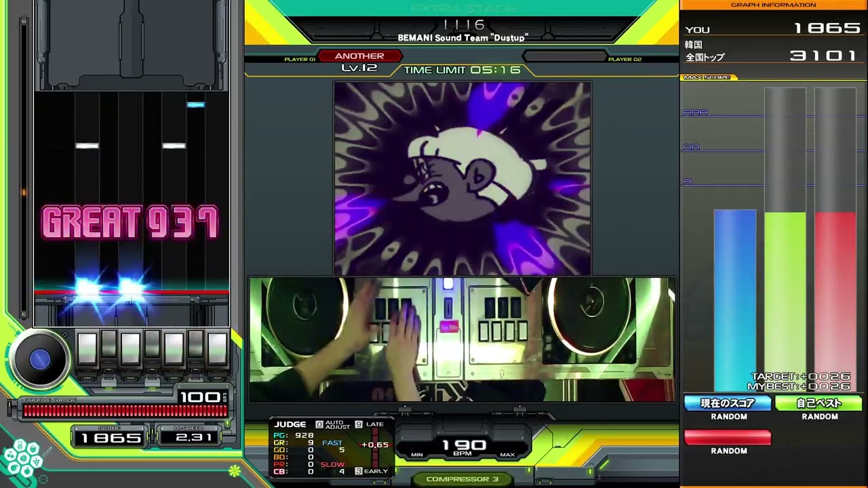Click the TARGET:+0026 readout
The image size is (868, 488).
(x=801, y=377)
